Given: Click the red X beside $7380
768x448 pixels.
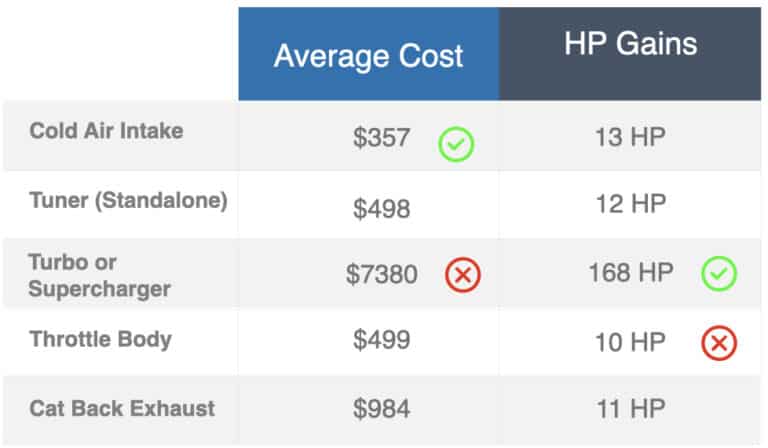Looking at the screenshot, I should (463, 274).
